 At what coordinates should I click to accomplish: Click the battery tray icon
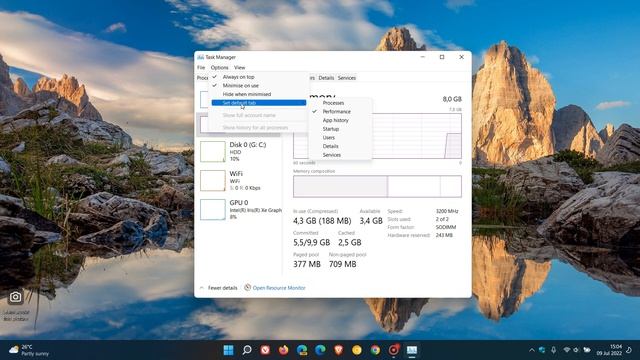[587, 350]
